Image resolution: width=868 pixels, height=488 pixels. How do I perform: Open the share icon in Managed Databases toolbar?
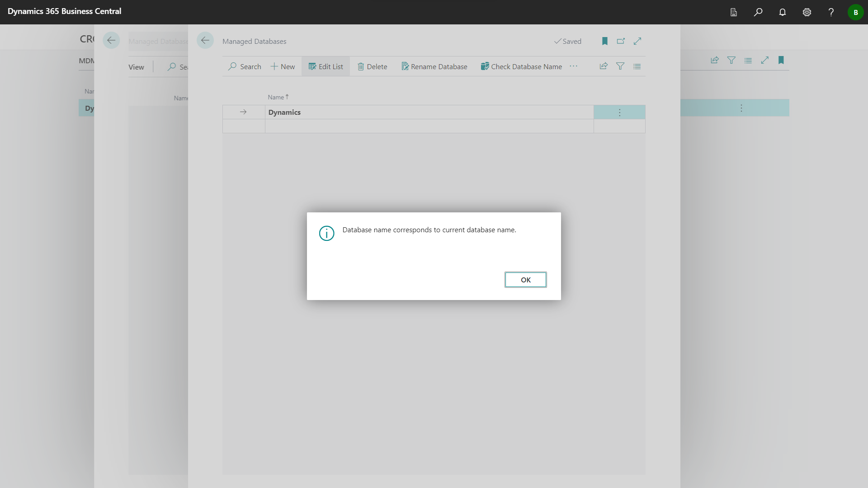(604, 66)
